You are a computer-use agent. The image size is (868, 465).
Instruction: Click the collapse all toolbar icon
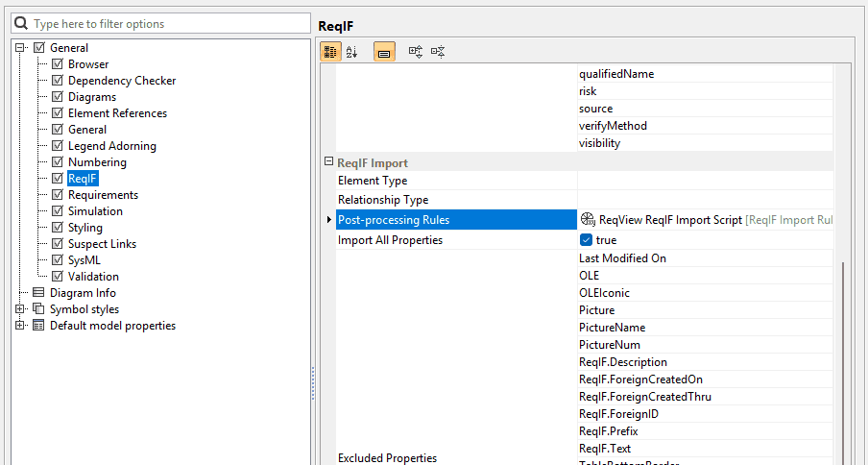438,52
